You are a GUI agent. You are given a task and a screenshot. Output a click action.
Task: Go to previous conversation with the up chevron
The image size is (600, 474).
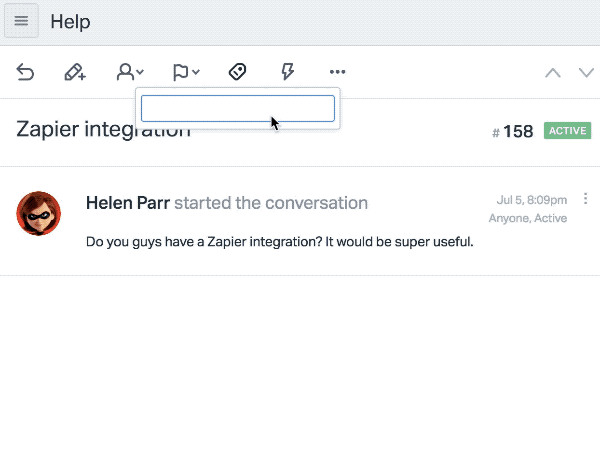(x=553, y=72)
